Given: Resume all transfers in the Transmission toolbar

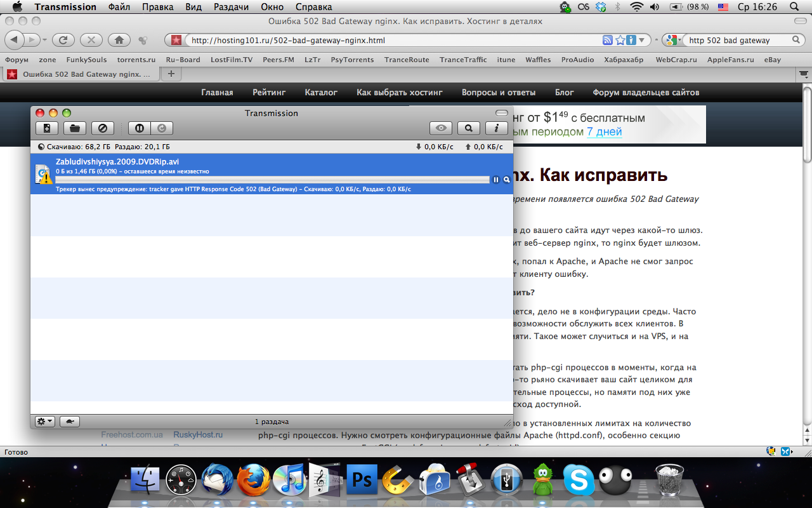Looking at the screenshot, I should [162, 128].
